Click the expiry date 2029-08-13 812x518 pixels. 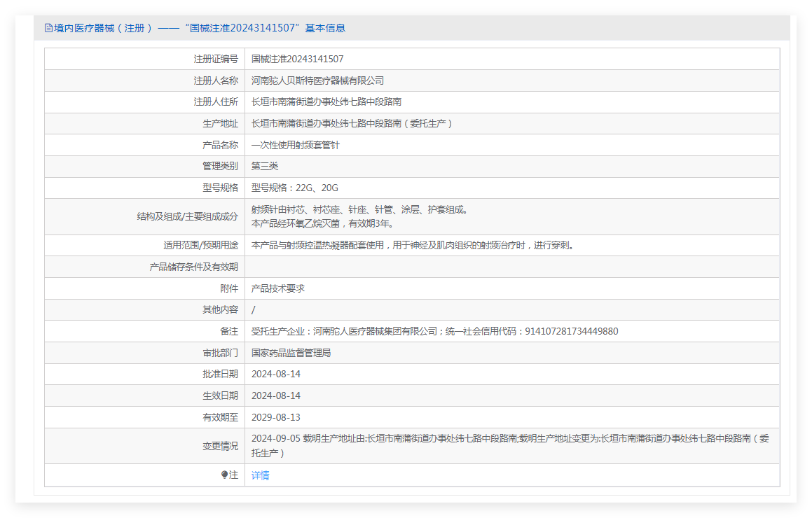pyautogui.click(x=275, y=417)
